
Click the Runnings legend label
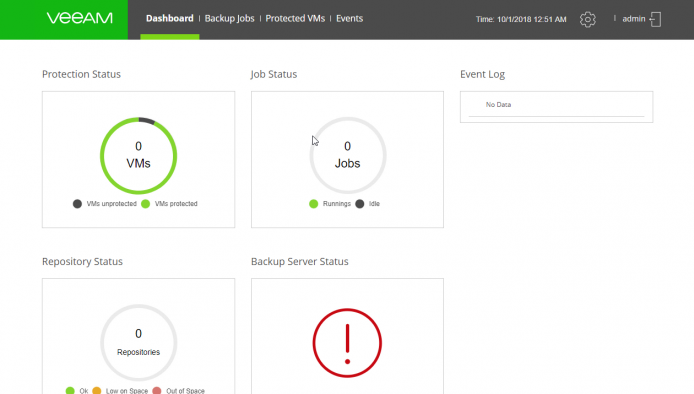coord(337,204)
